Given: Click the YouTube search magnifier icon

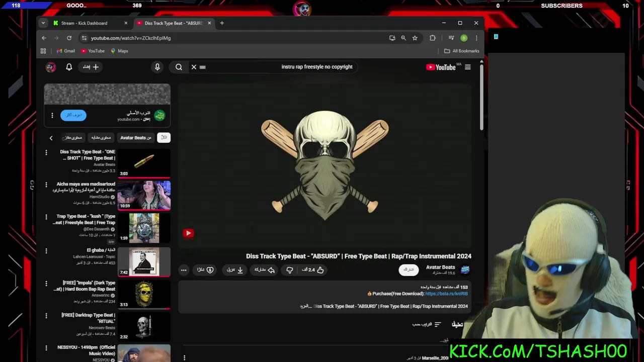Looking at the screenshot, I should [179, 67].
